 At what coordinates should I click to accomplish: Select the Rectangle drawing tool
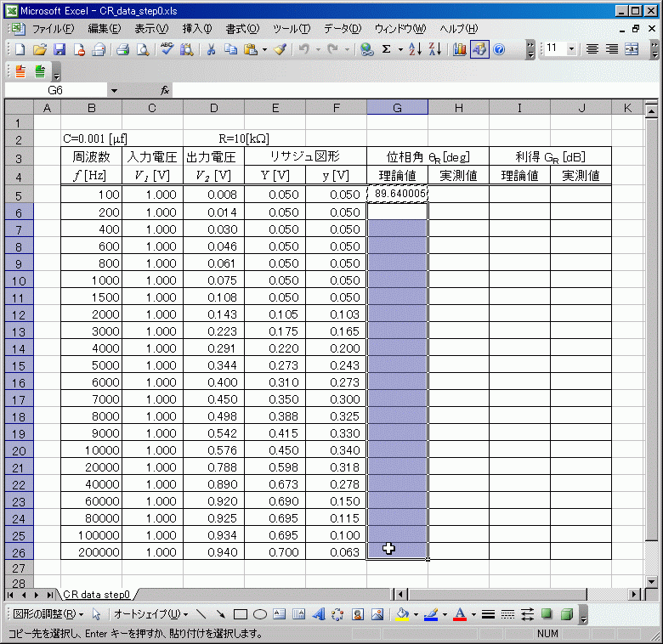(x=241, y=614)
